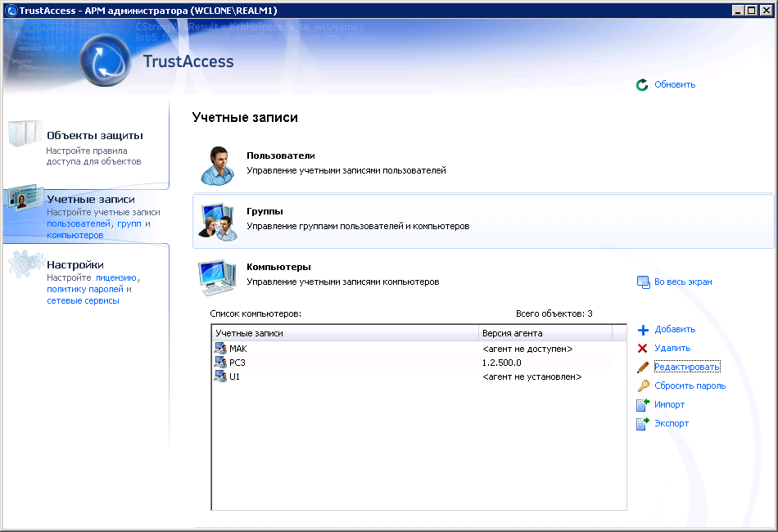
Task: Open the Users section icon
Action: (x=218, y=165)
